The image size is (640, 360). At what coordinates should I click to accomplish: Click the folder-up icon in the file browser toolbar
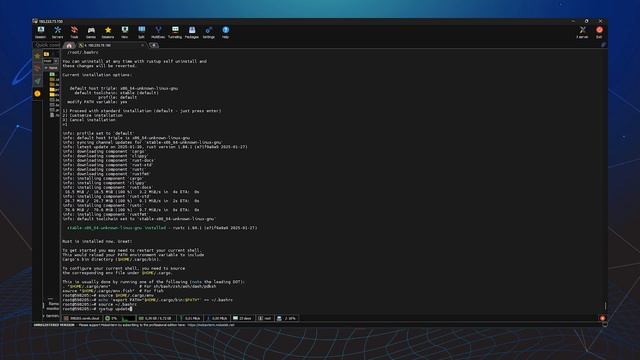[47, 54]
